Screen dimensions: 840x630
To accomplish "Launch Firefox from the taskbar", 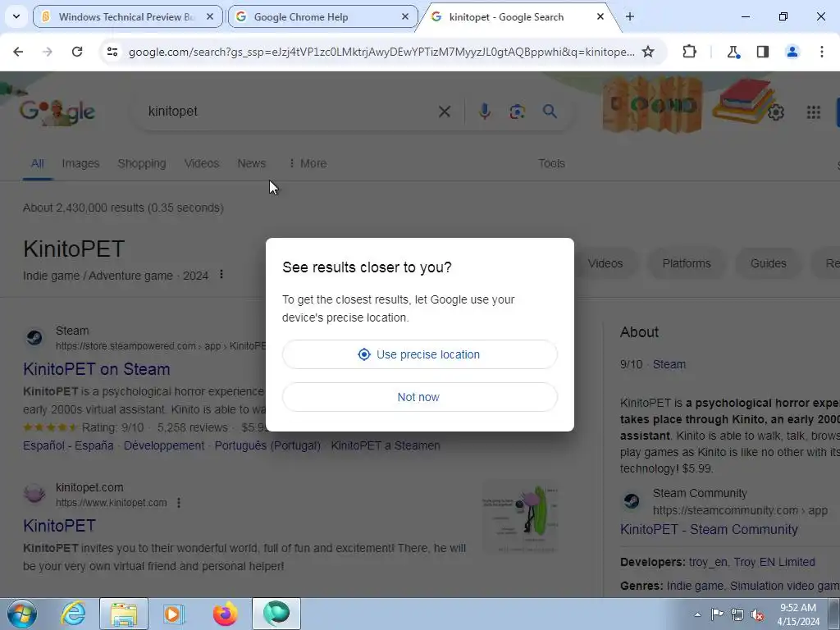I will point(225,614).
